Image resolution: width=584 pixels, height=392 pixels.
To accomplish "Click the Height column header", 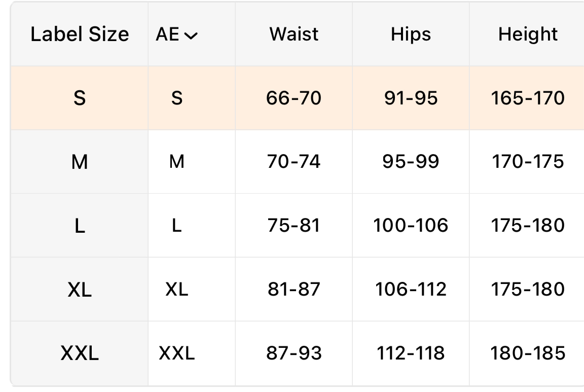I will (528, 34).
